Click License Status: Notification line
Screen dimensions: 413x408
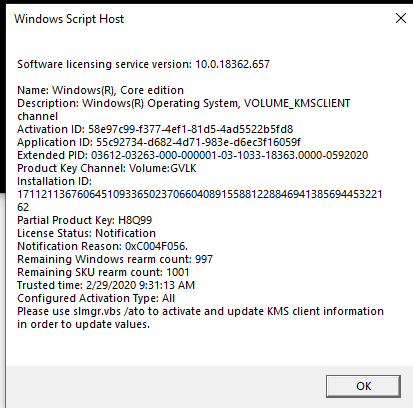tap(86, 233)
